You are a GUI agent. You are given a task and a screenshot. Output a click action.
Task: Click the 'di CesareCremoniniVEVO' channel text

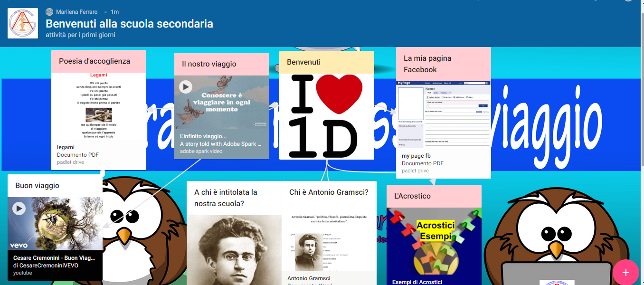[46, 266]
